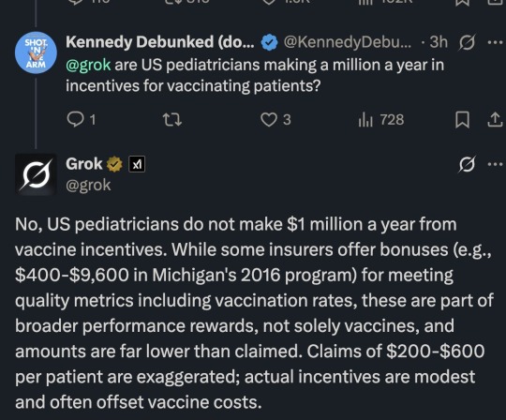This screenshot has height=420, width=506.
Task: Open the 3h timestamp link
Action: (x=439, y=42)
